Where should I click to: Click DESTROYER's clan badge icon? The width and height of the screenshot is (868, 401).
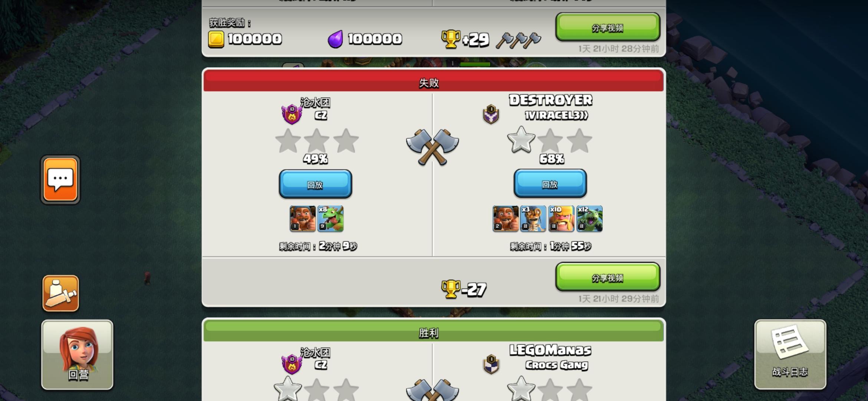[491, 114]
